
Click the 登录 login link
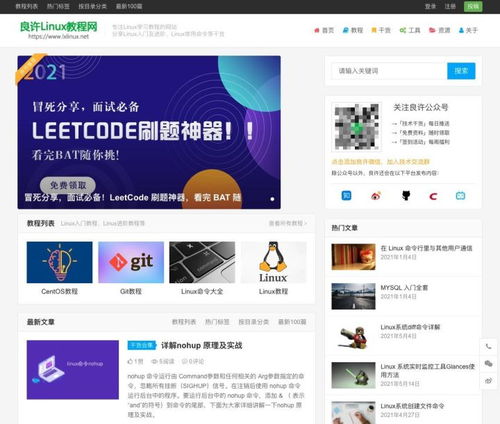(x=430, y=6)
